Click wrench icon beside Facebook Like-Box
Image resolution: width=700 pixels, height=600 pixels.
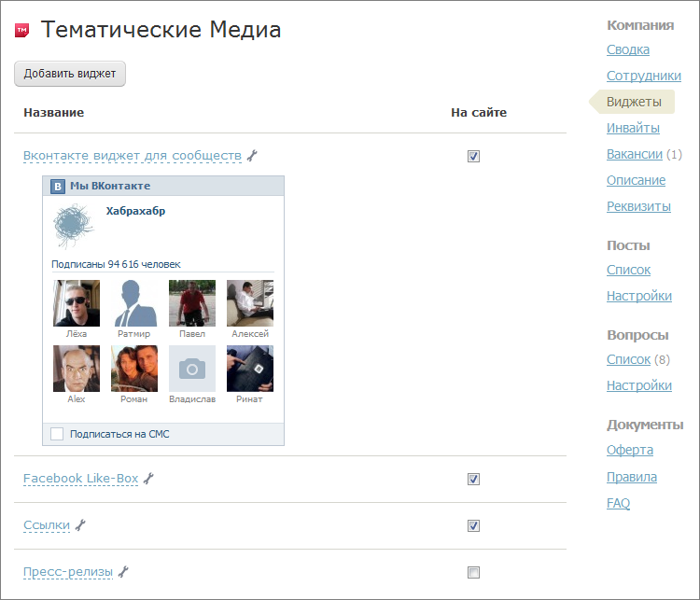click(x=148, y=479)
